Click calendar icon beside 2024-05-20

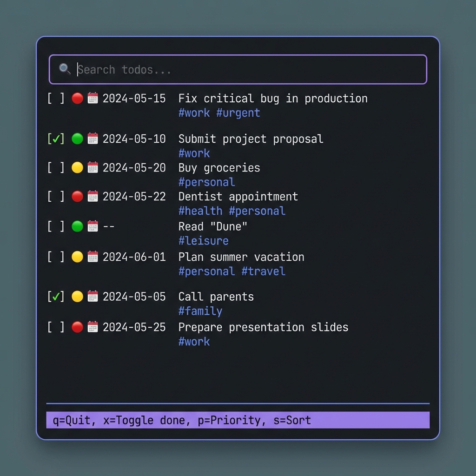pyautogui.click(x=93, y=167)
